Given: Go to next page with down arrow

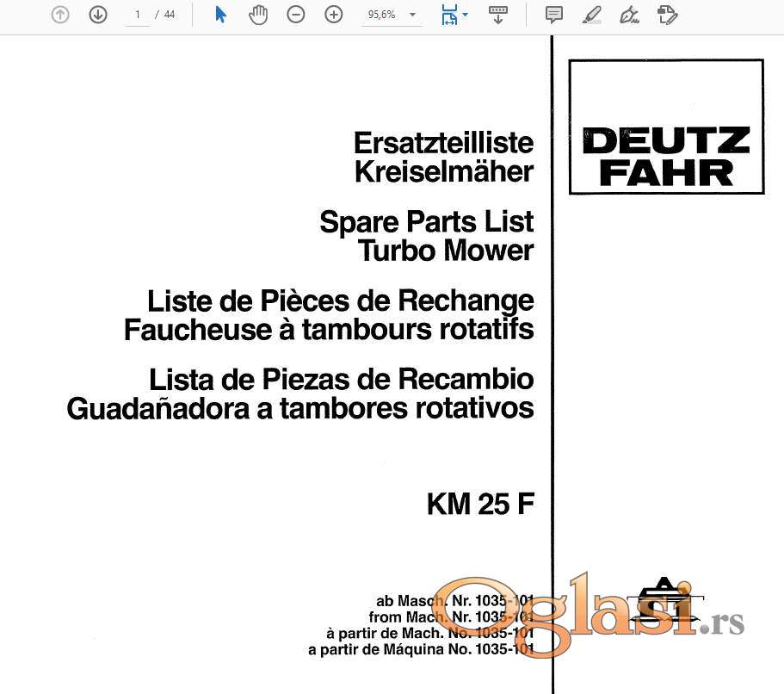Looking at the screenshot, I should (x=98, y=15).
